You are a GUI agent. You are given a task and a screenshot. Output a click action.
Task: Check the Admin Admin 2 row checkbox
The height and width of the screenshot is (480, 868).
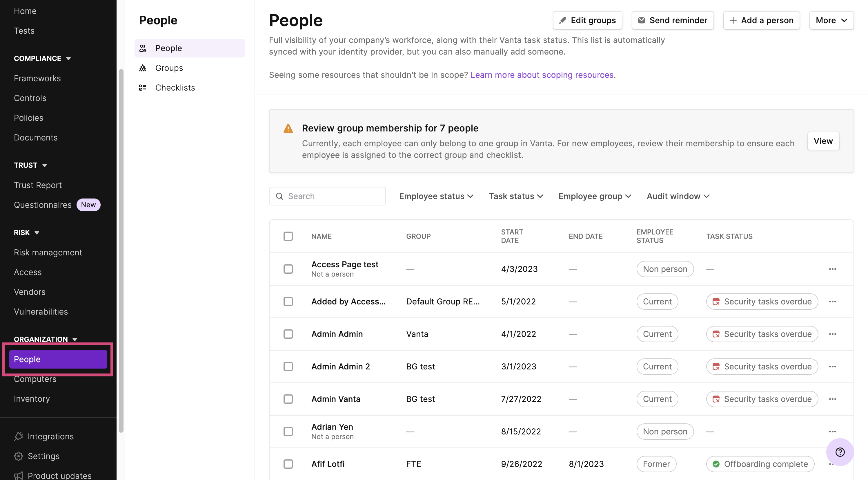(288, 366)
